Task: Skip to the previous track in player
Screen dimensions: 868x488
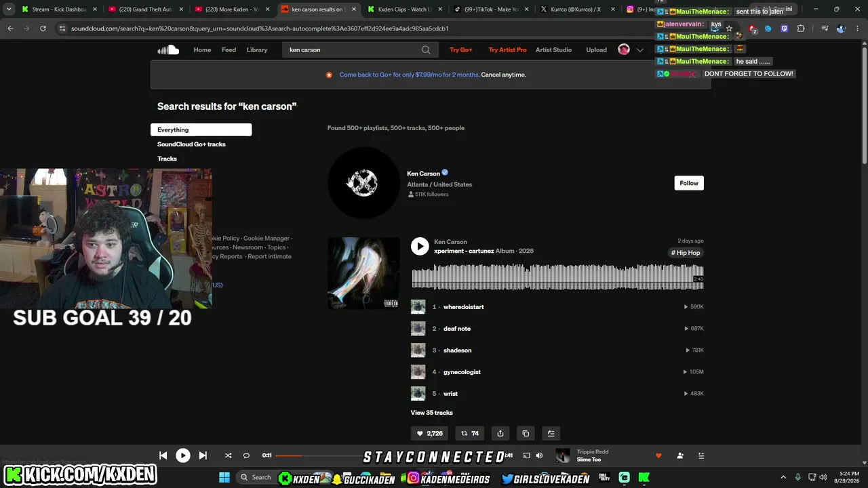Action: (x=163, y=455)
